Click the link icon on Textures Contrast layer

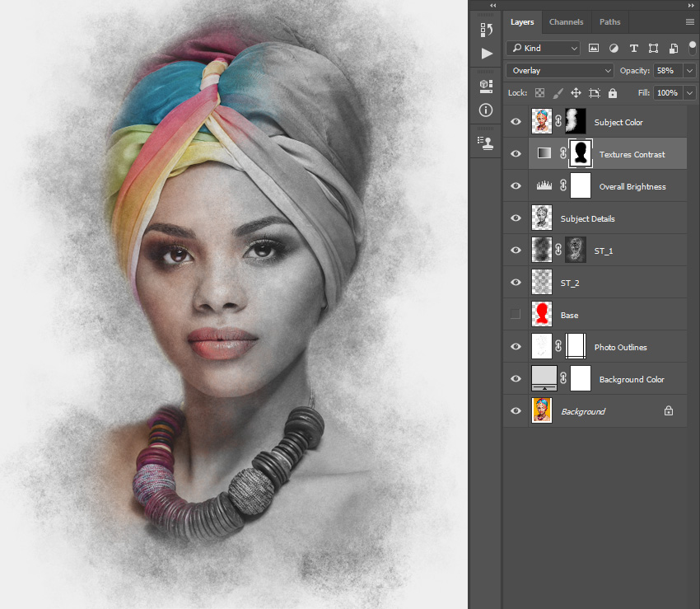tap(563, 153)
